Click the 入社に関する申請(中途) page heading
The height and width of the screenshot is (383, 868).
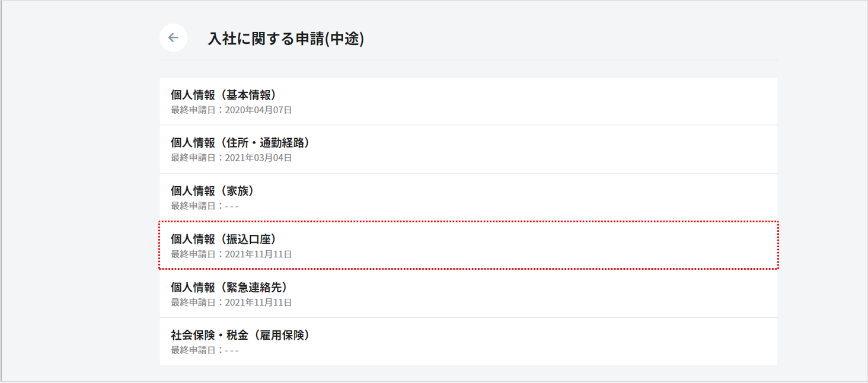coord(286,39)
